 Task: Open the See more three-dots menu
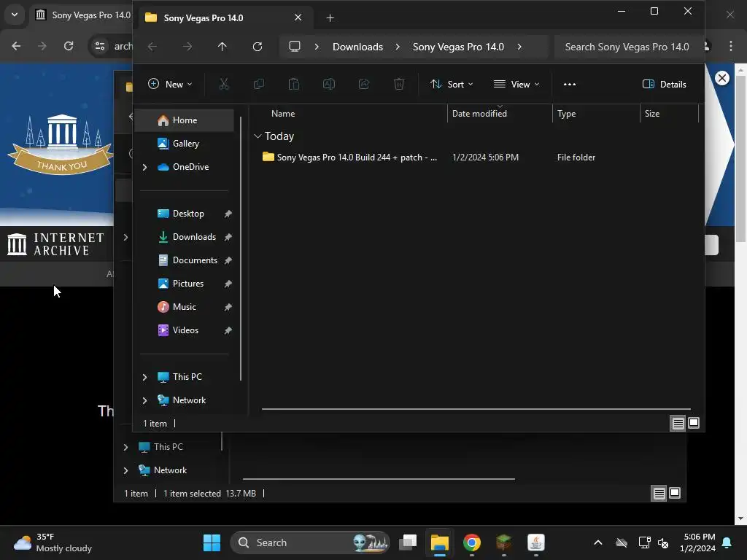(569, 85)
